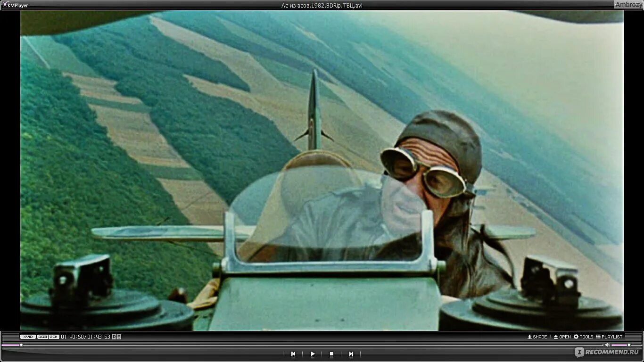Screen dimensions: 644x362
Task: Show the PLAYLIST panel
Action: click(x=609, y=337)
